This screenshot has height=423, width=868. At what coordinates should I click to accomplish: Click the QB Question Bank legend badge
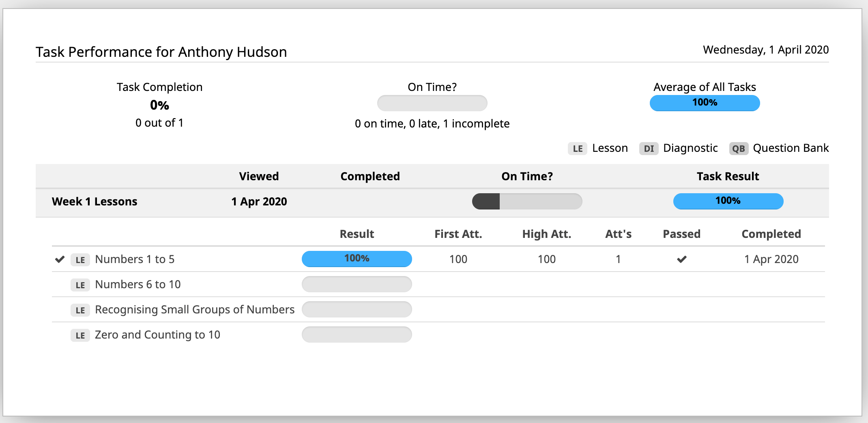point(738,149)
